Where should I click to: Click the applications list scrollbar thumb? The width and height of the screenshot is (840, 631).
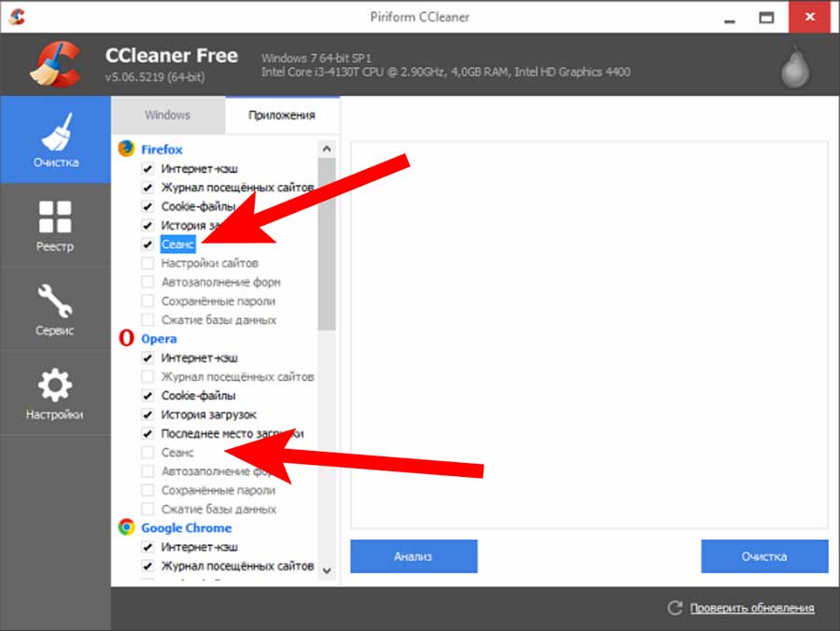coord(327,245)
